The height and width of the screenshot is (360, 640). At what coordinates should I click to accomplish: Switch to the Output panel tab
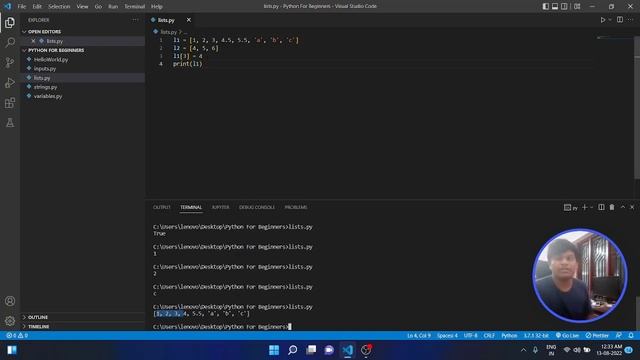coord(162,207)
